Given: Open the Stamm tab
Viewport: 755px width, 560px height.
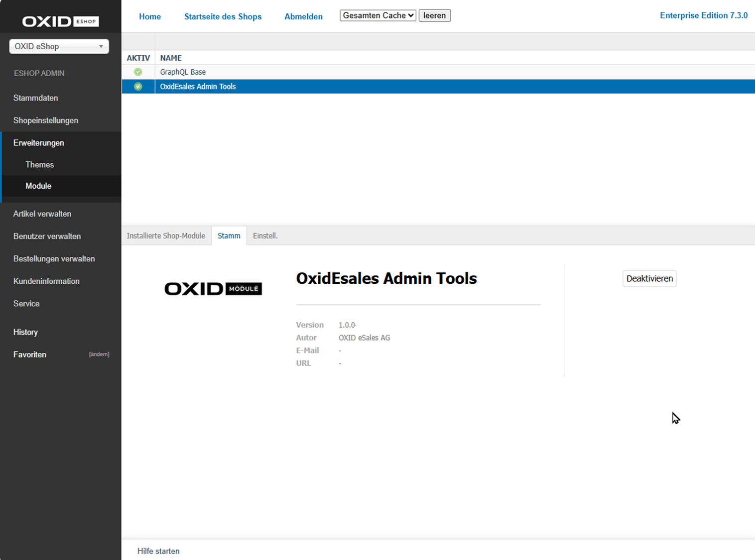Looking at the screenshot, I should (229, 235).
